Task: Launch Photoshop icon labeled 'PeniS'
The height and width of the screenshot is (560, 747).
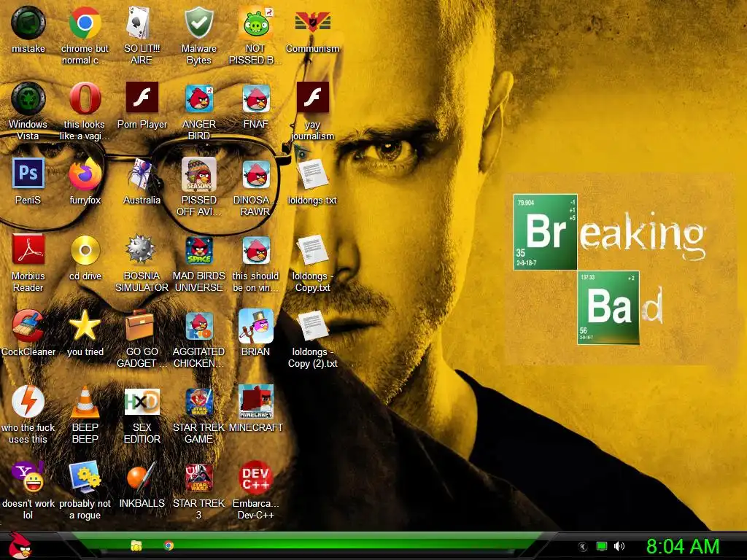Action: tap(28, 174)
